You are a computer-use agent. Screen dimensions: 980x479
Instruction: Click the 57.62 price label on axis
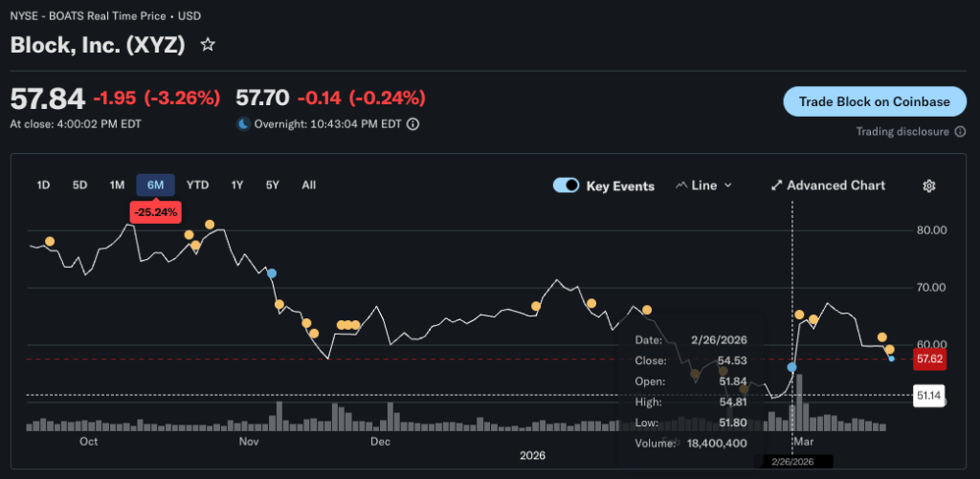click(930, 359)
